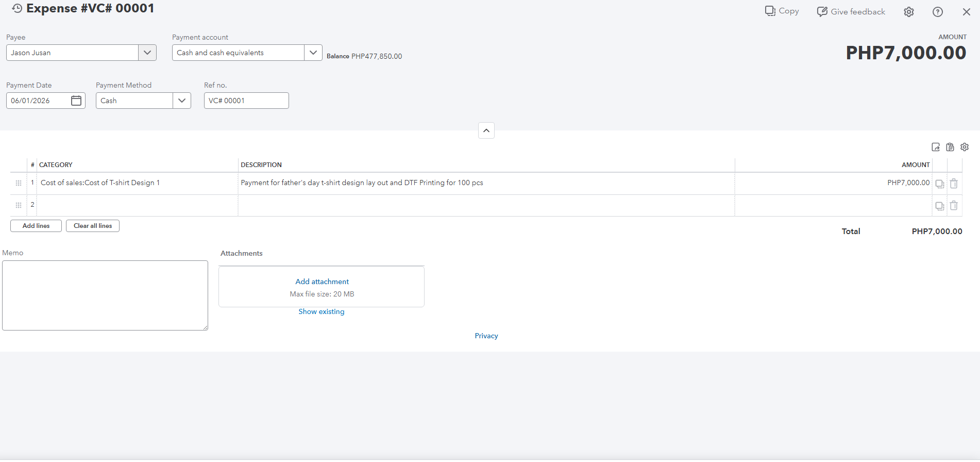The width and height of the screenshot is (980, 462).
Task: Open expense history clock icon
Action: [x=17, y=8]
